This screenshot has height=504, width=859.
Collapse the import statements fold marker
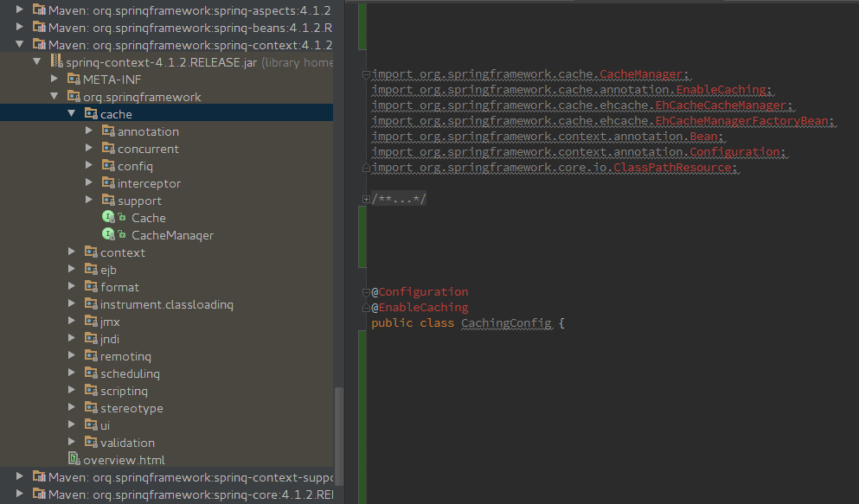[364, 74]
